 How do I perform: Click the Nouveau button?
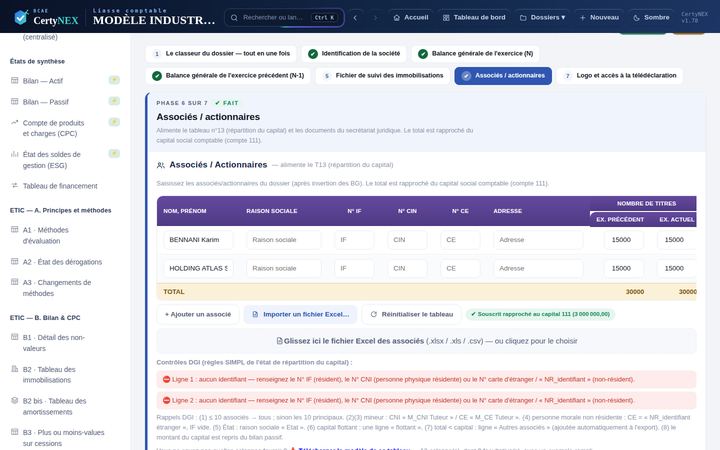click(599, 17)
